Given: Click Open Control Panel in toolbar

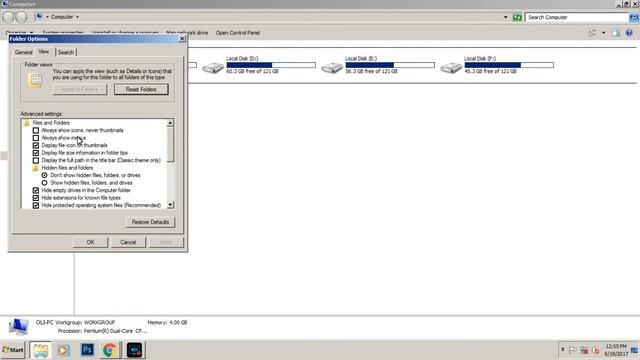Looking at the screenshot, I should point(238,33).
